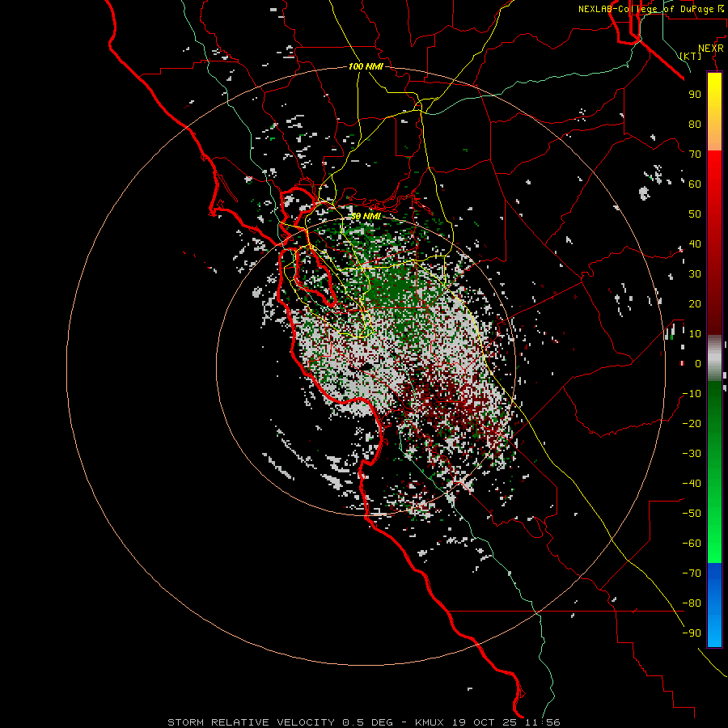Click the "[KT]" units label
Viewport: 728px width, 728px height.
(x=691, y=56)
